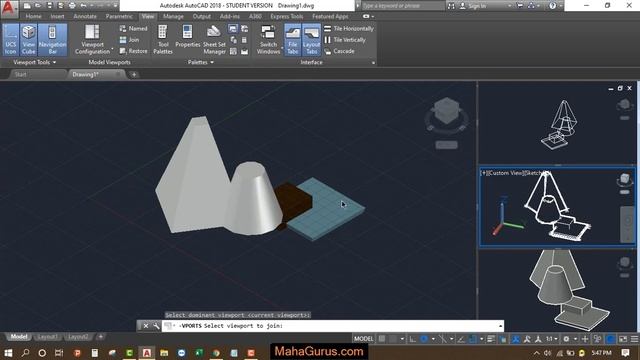The width and height of the screenshot is (640, 360).
Task: Switch to the Output ribbon tab
Action: [x=202, y=16]
